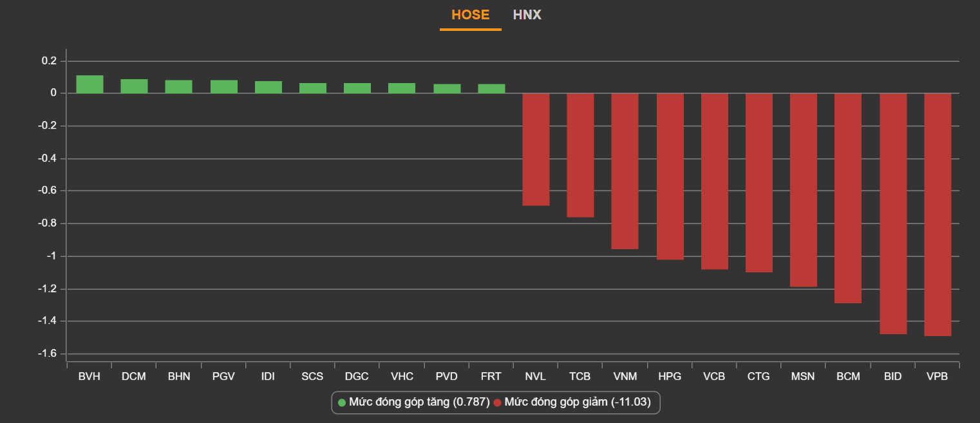The width and height of the screenshot is (980, 423).
Task: Select the red BID bar
Action: [x=892, y=213]
